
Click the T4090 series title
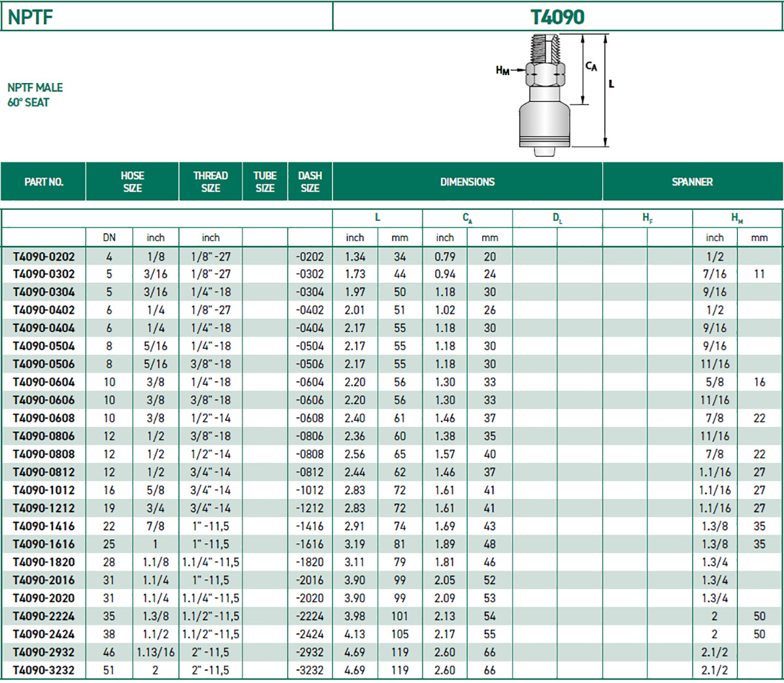[557, 16]
